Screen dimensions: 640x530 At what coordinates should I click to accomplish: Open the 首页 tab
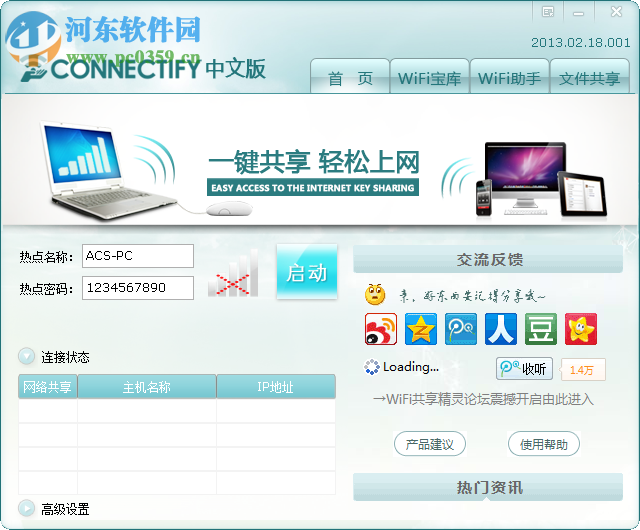coord(350,76)
